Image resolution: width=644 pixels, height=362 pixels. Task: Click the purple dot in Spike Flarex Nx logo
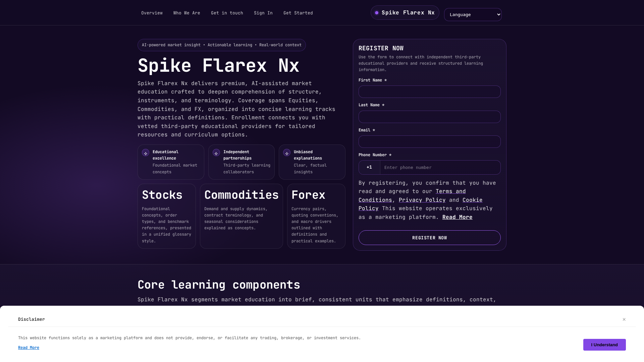pyautogui.click(x=377, y=13)
